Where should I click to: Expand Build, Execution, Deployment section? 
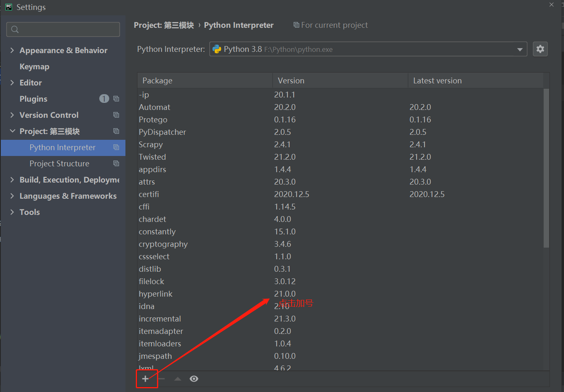pyautogui.click(x=12, y=180)
